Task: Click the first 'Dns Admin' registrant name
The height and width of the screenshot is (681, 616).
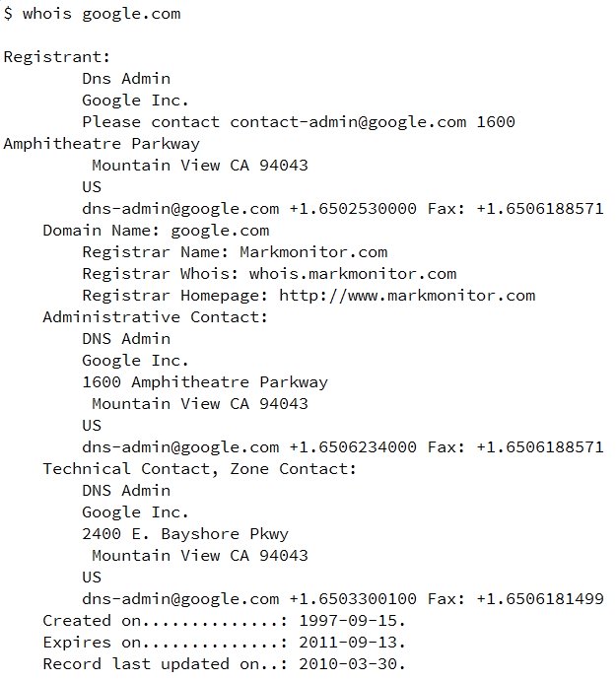Action: [126, 79]
